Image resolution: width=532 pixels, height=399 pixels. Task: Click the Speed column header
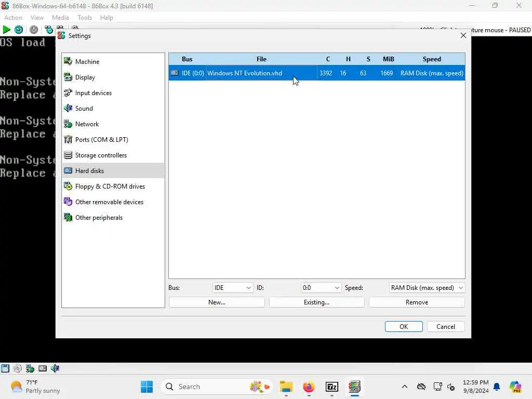pyautogui.click(x=432, y=59)
